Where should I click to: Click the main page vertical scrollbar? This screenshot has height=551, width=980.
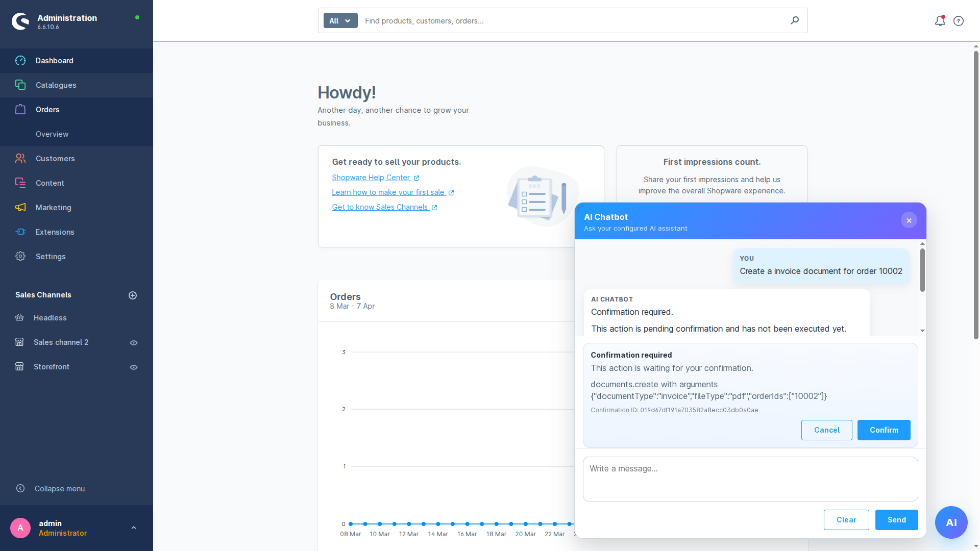click(976, 195)
